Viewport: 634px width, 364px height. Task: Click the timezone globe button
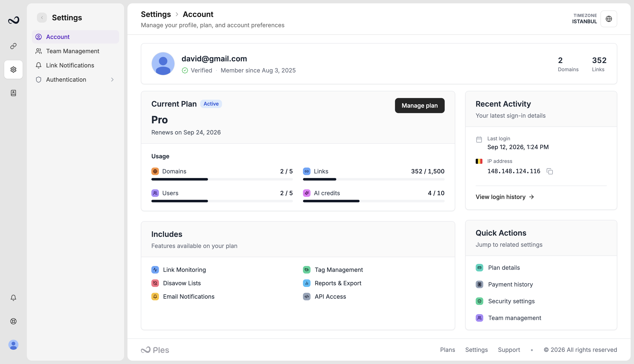609,19
